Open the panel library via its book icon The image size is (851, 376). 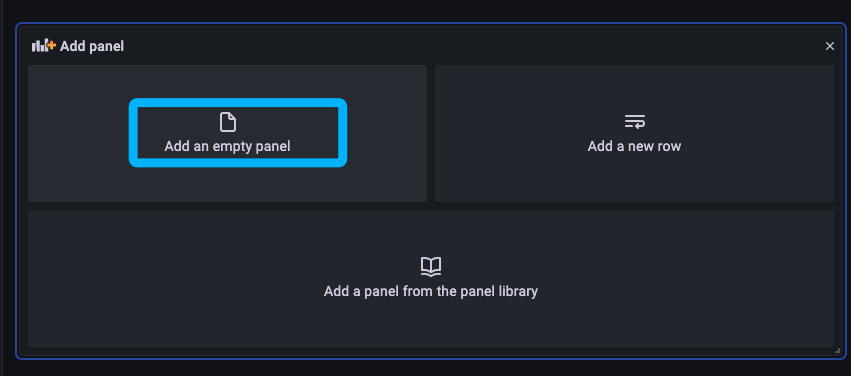point(431,266)
